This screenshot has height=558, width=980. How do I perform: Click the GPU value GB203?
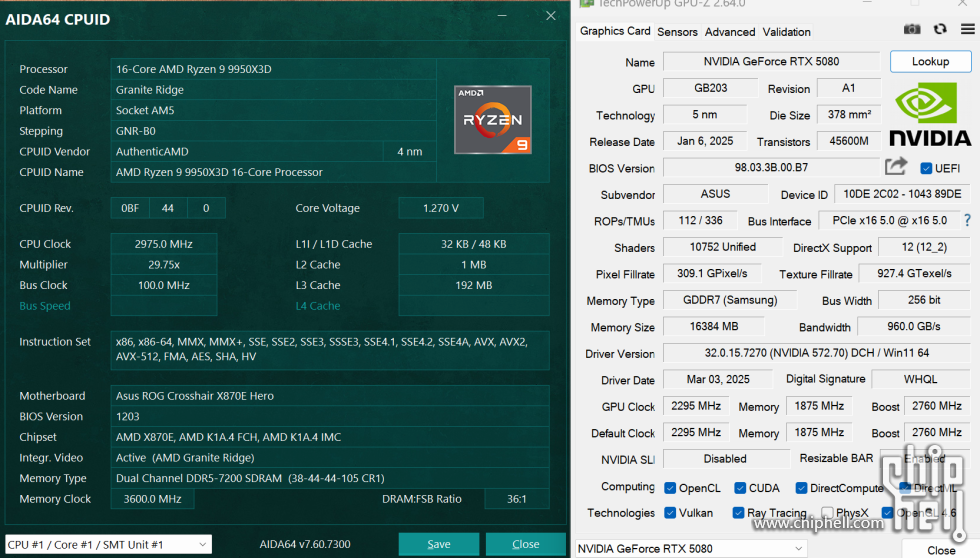711,87
